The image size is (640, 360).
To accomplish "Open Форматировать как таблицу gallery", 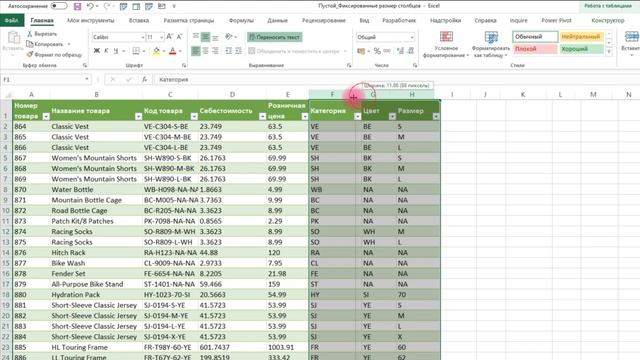I will (x=491, y=44).
